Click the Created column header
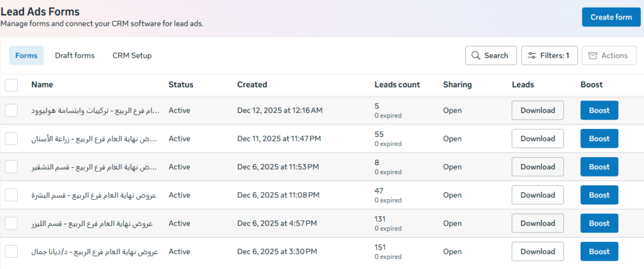The height and width of the screenshot is (269, 644). (x=252, y=84)
